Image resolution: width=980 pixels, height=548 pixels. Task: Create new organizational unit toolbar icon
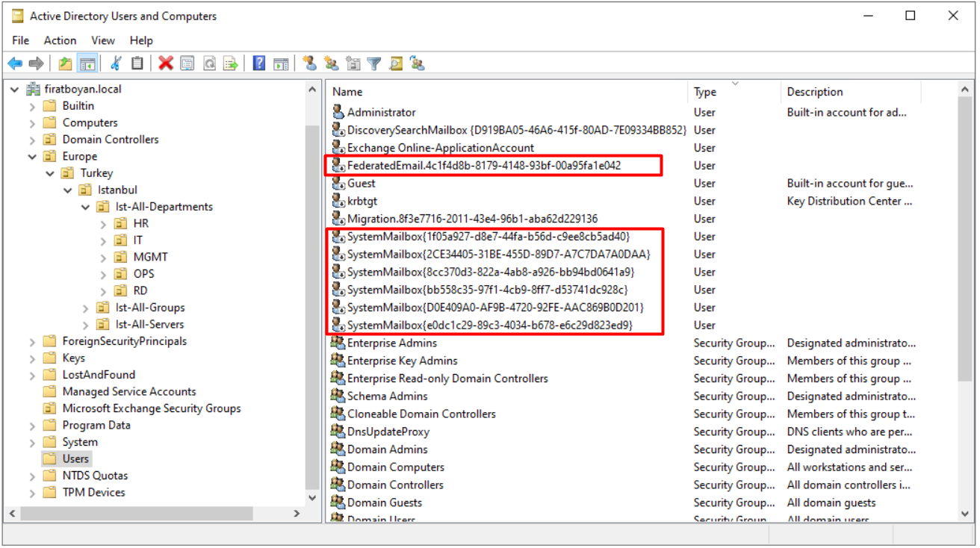click(x=353, y=63)
